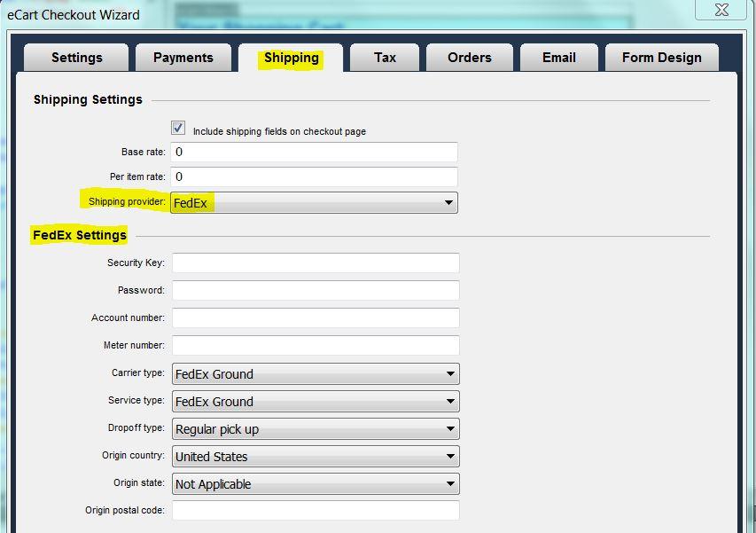Click the Origin postal code field
This screenshot has width=756, height=533.
(316, 510)
